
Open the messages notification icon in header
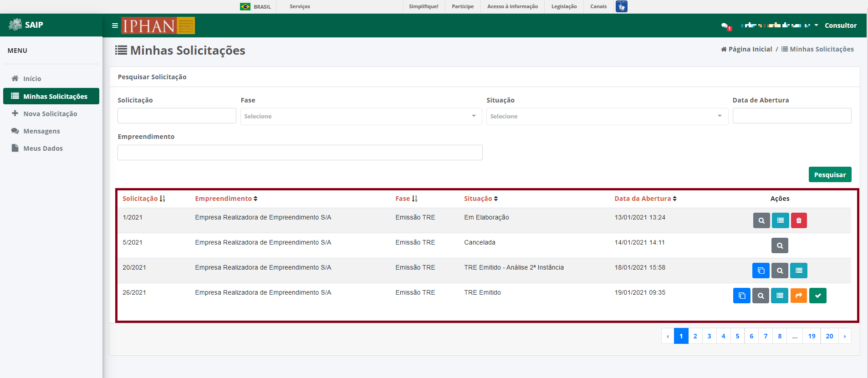(x=726, y=26)
